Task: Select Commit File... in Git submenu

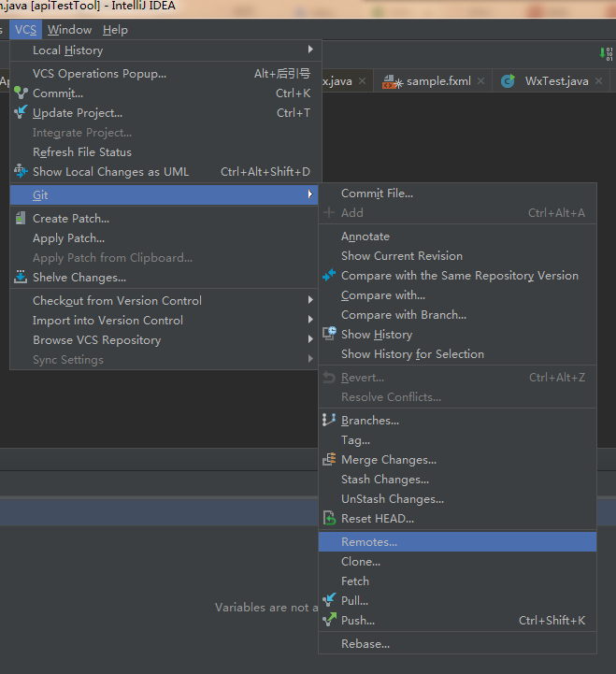Action: pyautogui.click(x=457, y=194)
